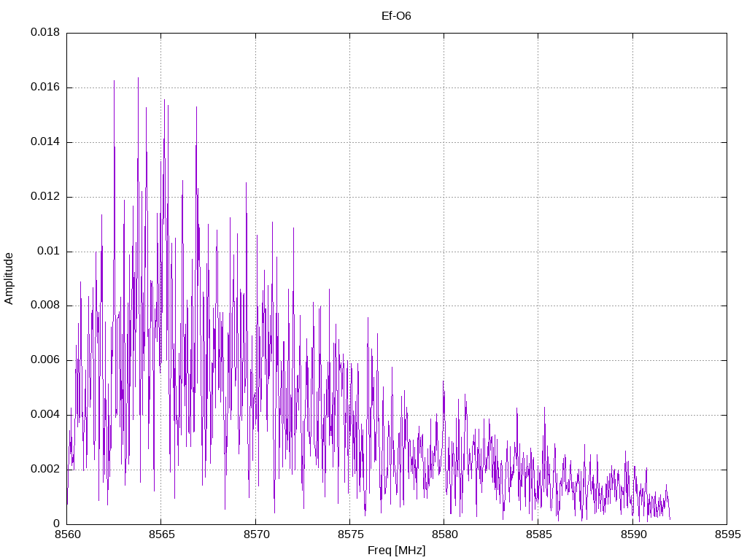Click the 8590 x-axis tick label
The height and width of the screenshot is (560, 747).
[x=633, y=534]
